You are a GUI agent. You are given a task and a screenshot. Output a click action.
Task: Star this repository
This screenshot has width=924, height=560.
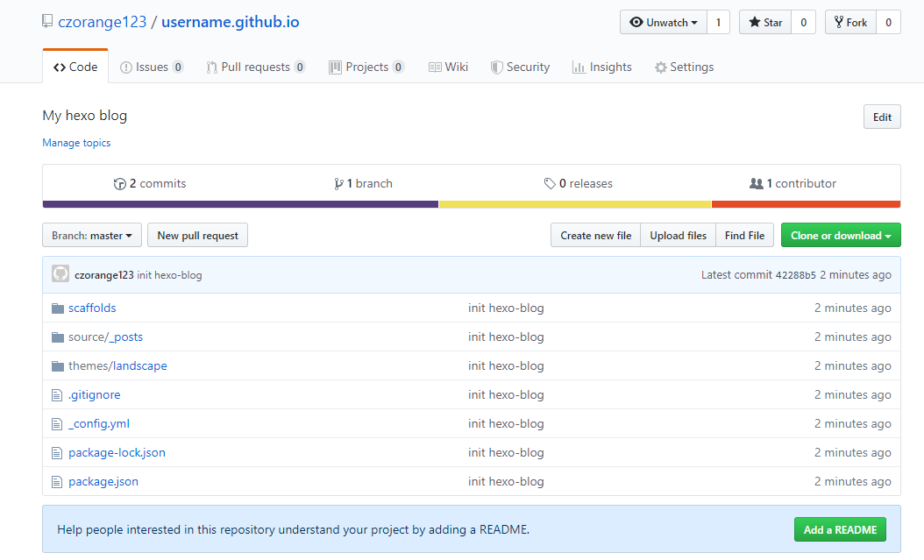point(764,23)
